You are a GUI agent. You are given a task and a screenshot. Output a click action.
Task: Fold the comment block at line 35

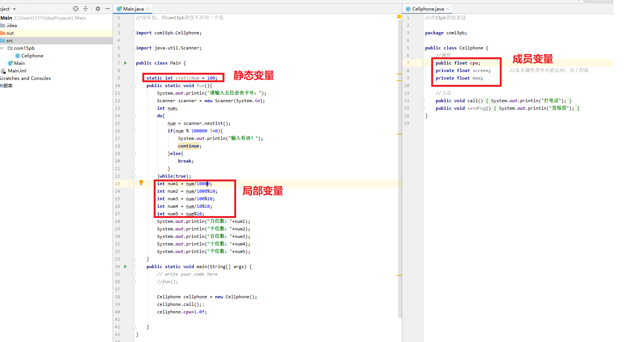134,274
